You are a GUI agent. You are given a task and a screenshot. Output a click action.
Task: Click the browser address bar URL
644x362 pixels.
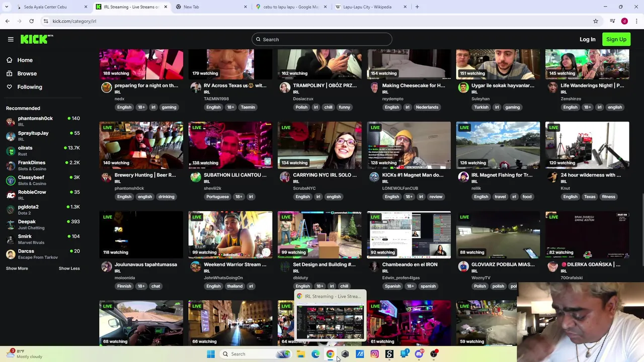point(74,21)
